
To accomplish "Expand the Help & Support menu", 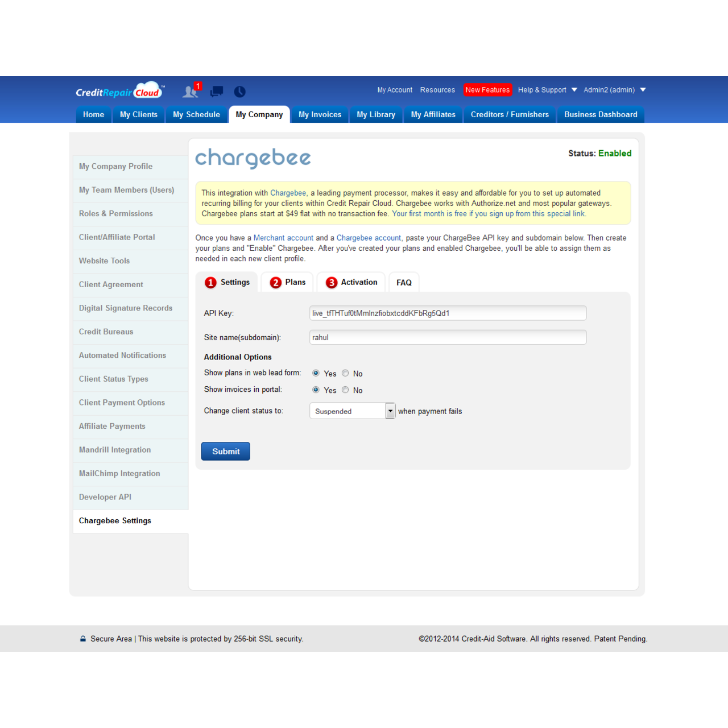I will point(547,90).
